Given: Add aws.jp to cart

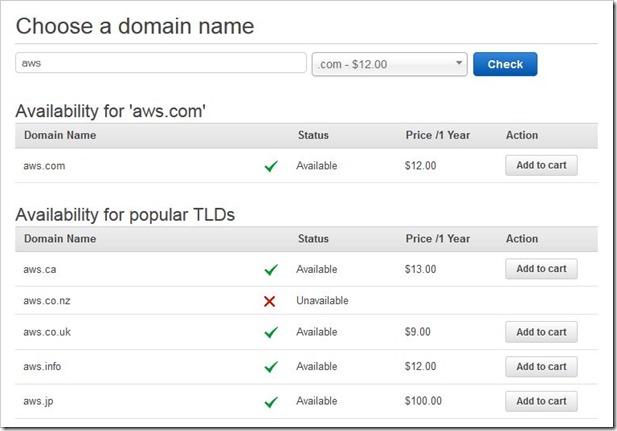Looking at the screenshot, I should [x=541, y=401].
